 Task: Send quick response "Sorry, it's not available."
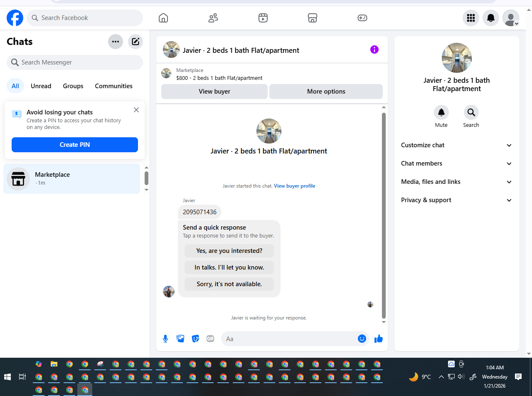(x=229, y=284)
